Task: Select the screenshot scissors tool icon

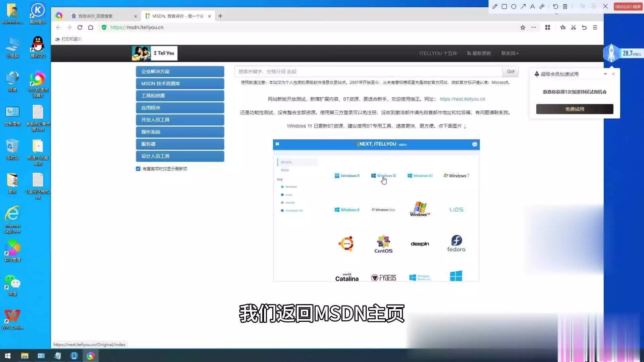Action: click(x=574, y=28)
